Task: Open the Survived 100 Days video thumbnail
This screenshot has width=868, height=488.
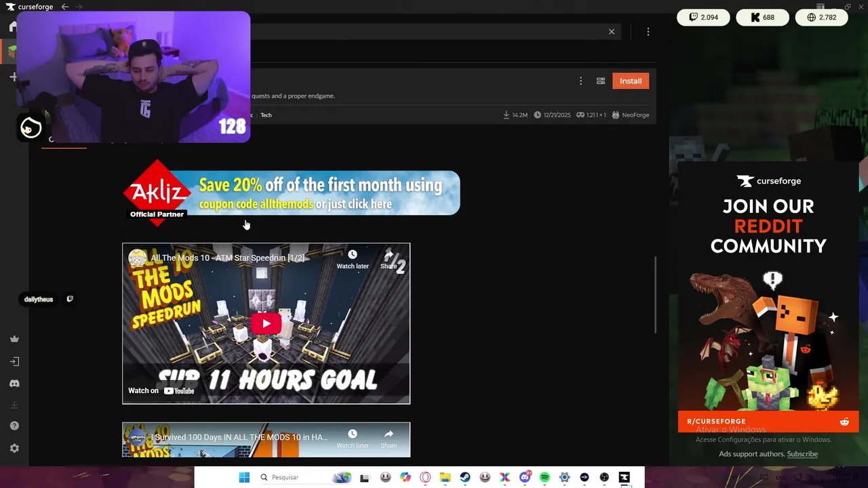Action: [266, 440]
